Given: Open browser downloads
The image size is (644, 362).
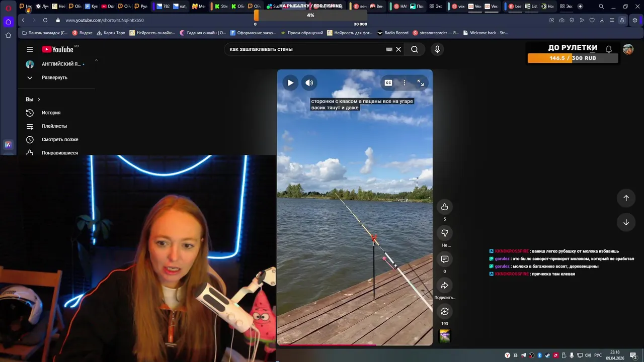Looking at the screenshot, I should click(x=602, y=20).
